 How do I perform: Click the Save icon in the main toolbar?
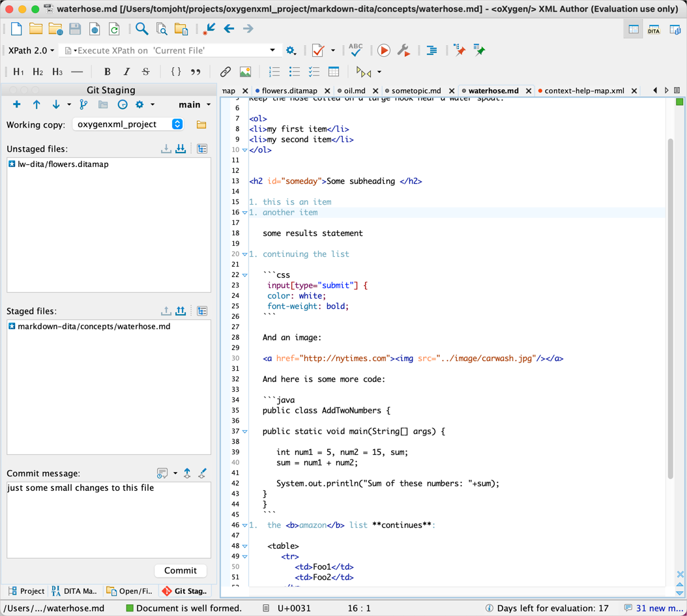[x=75, y=29]
